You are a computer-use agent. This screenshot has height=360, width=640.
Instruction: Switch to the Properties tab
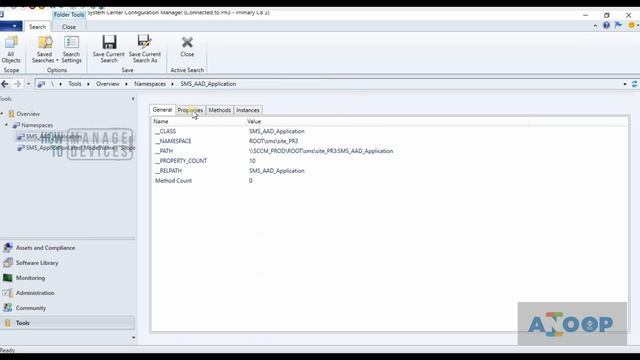coord(190,110)
